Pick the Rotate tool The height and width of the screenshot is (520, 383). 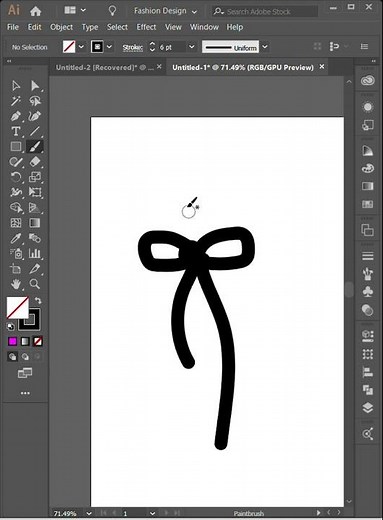[x=16, y=177]
